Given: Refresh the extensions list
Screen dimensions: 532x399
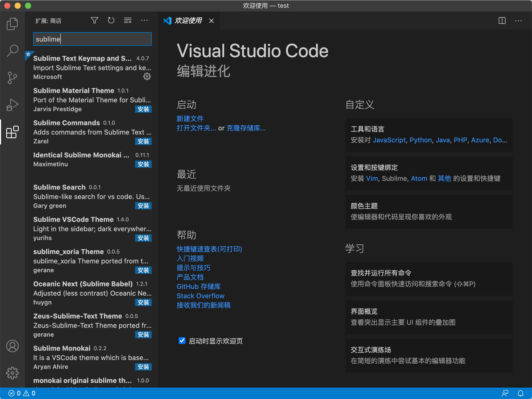Looking at the screenshot, I should 111,21.
